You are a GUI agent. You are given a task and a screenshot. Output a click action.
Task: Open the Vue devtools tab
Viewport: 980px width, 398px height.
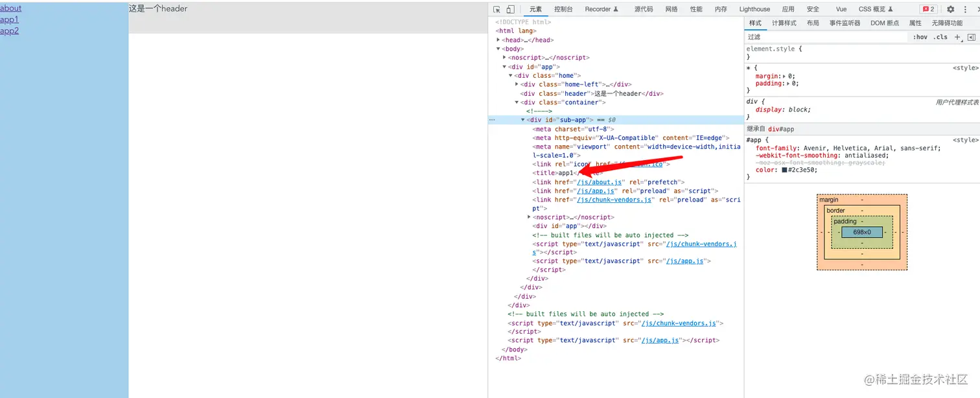point(841,9)
